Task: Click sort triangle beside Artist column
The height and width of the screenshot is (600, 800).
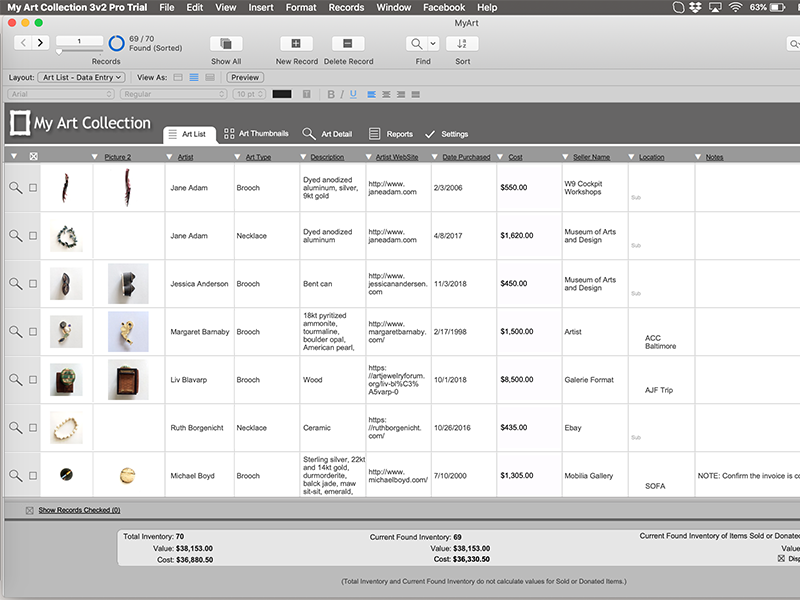Action: click(169, 157)
